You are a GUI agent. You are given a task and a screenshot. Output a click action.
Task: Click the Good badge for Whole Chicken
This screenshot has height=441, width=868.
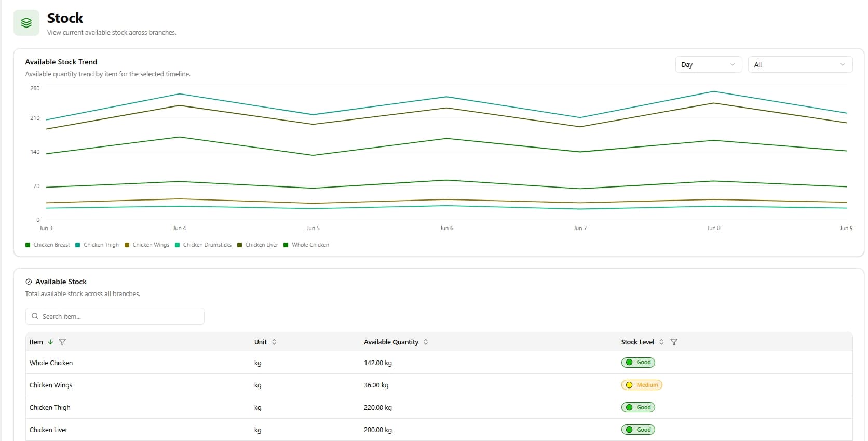[x=638, y=363]
